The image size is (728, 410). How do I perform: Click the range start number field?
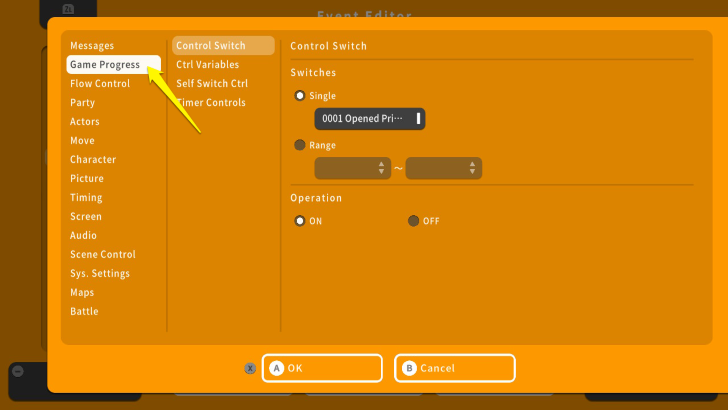point(353,168)
